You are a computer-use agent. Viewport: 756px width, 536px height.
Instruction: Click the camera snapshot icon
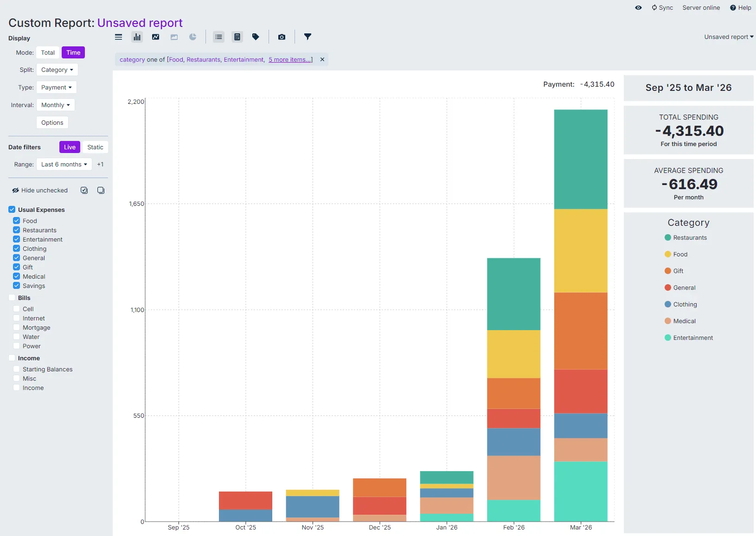(282, 37)
